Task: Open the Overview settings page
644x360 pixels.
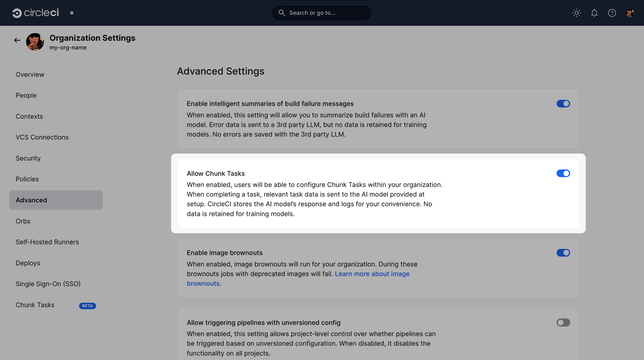Action: point(30,74)
